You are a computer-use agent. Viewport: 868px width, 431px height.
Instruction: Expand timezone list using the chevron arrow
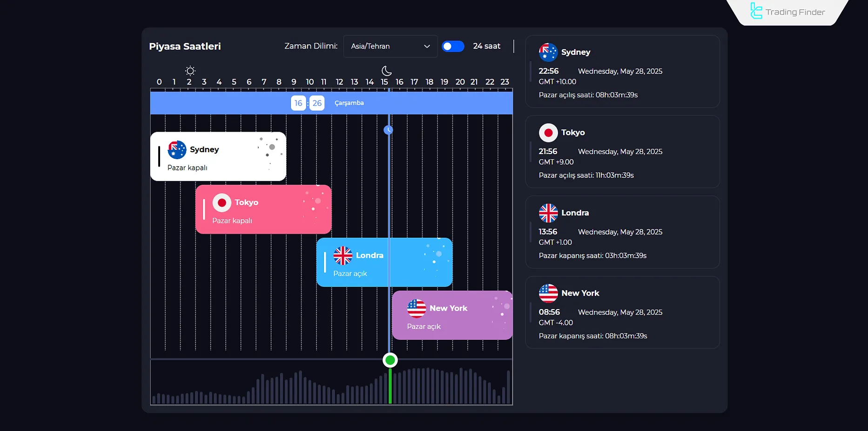tap(427, 47)
